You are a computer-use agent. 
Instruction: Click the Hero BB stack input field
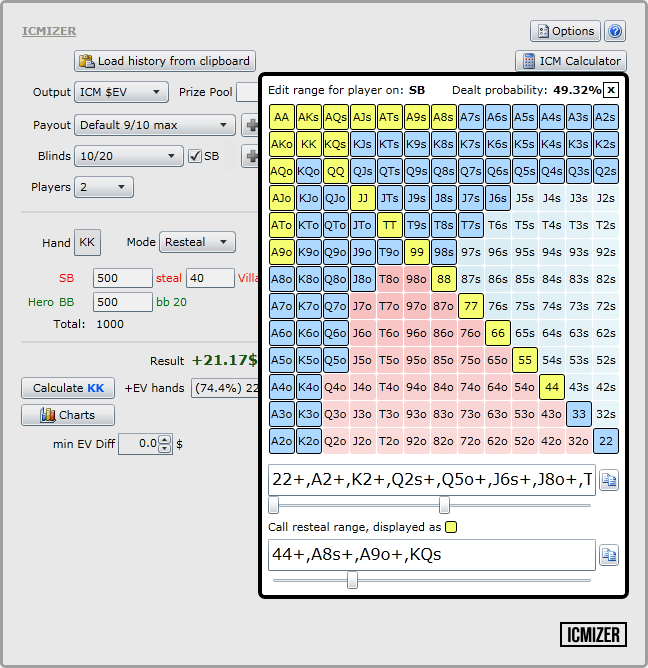123,302
